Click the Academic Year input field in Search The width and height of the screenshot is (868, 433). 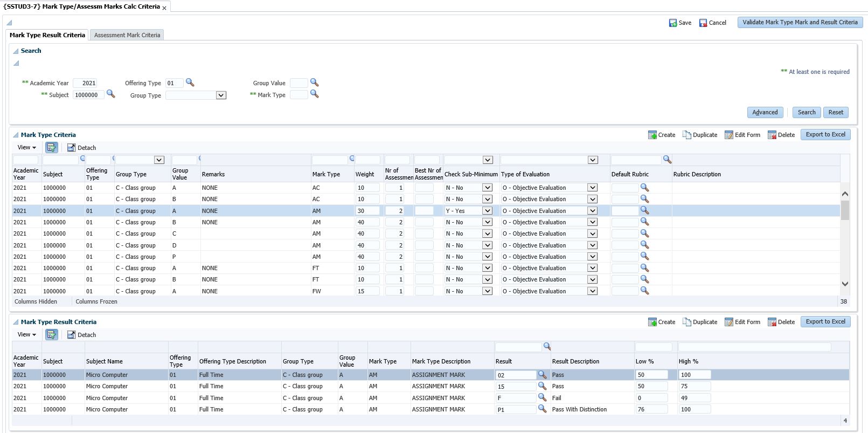[x=85, y=83]
